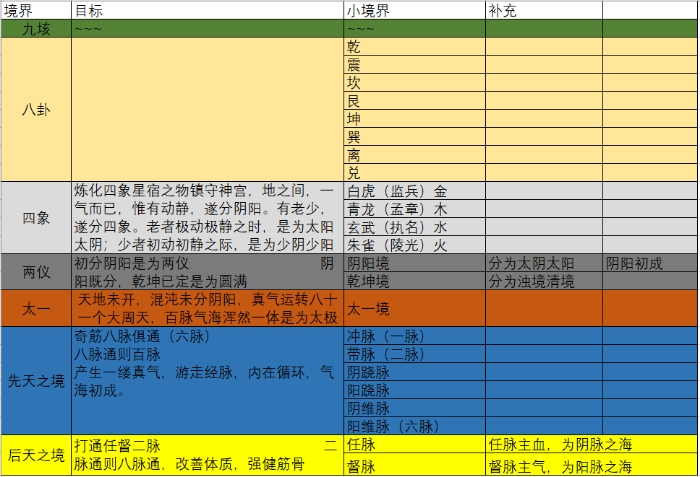Viewport: 700px width, 477px height.
Task: Click the merged 八卦 cell
Action: 36,110
